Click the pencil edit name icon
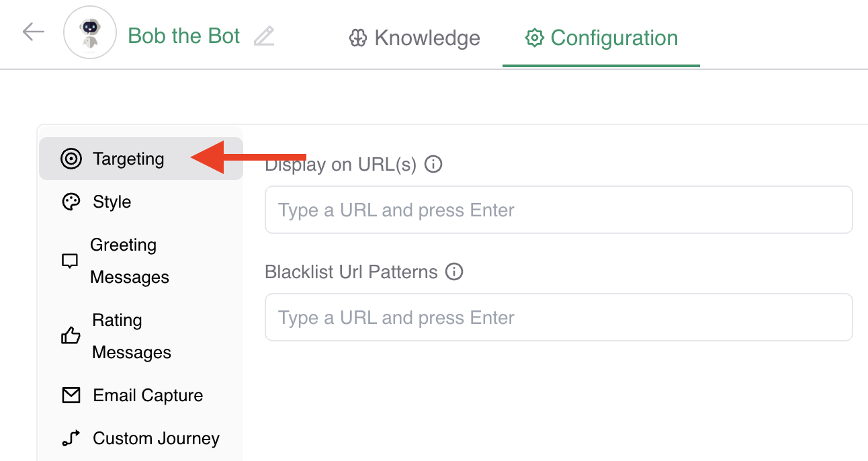 [x=264, y=36]
